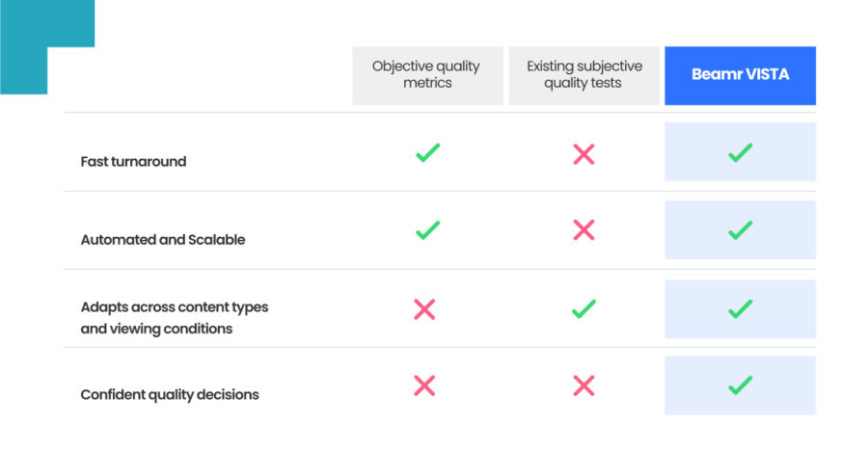The width and height of the screenshot is (868, 450).
Task: Click the red cross for Adapts across content types under Objective metrics
Action: (424, 309)
